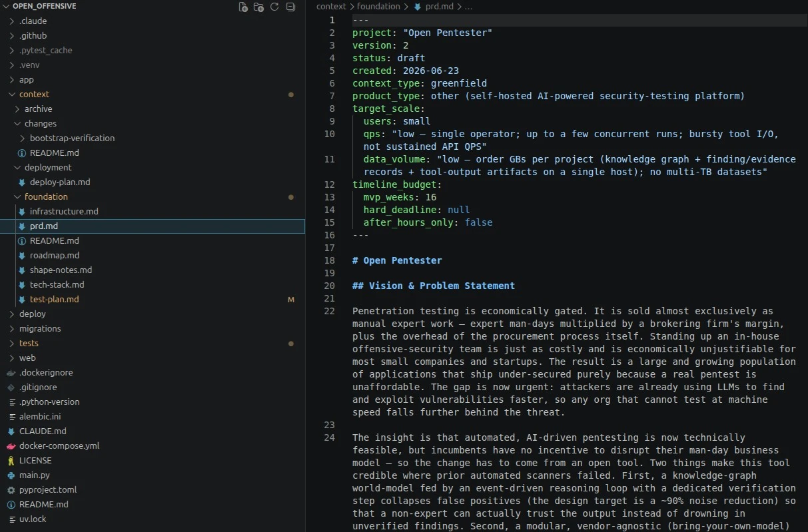The image size is (808, 532).
Task: Click the markdown icon beside infrastructure.md
Action: (22, 211)
